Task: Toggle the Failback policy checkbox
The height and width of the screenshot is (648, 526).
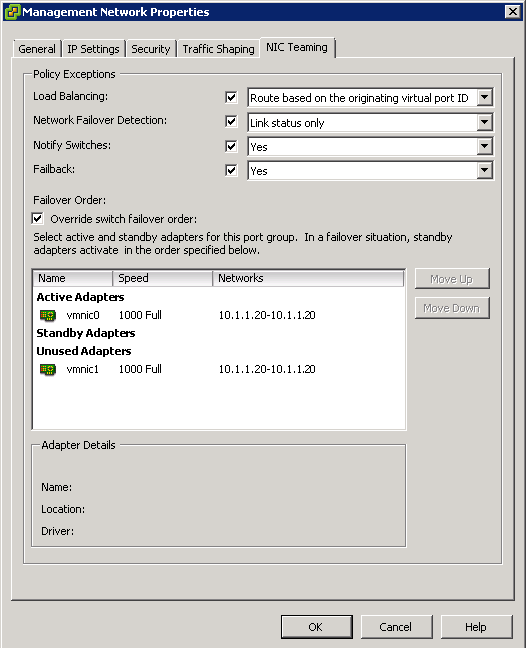Action: coord(231,170)
